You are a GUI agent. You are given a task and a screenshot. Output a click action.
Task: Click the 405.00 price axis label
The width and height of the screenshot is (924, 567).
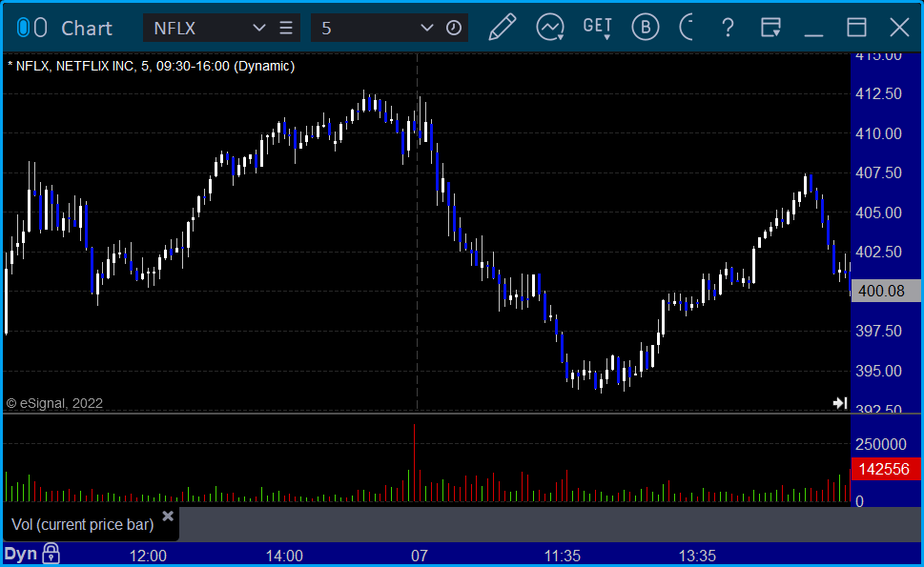(x=878, y=213)
